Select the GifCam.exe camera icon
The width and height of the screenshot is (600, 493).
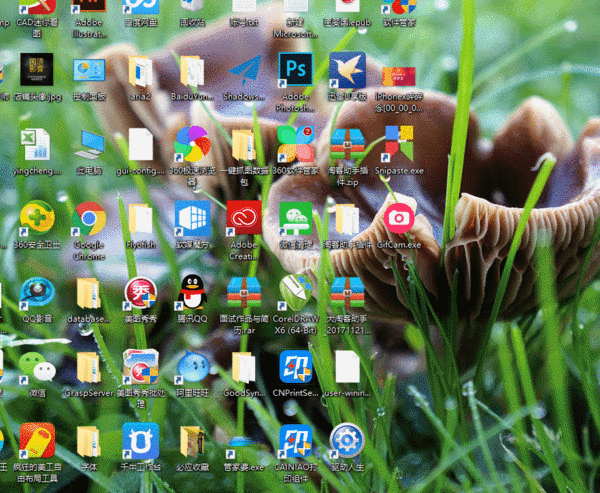399,218
